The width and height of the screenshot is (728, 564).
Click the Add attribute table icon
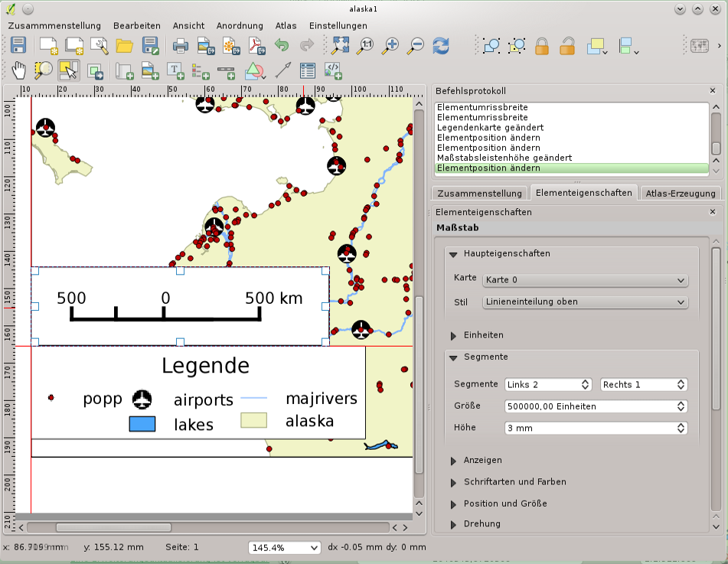[308, 71]
